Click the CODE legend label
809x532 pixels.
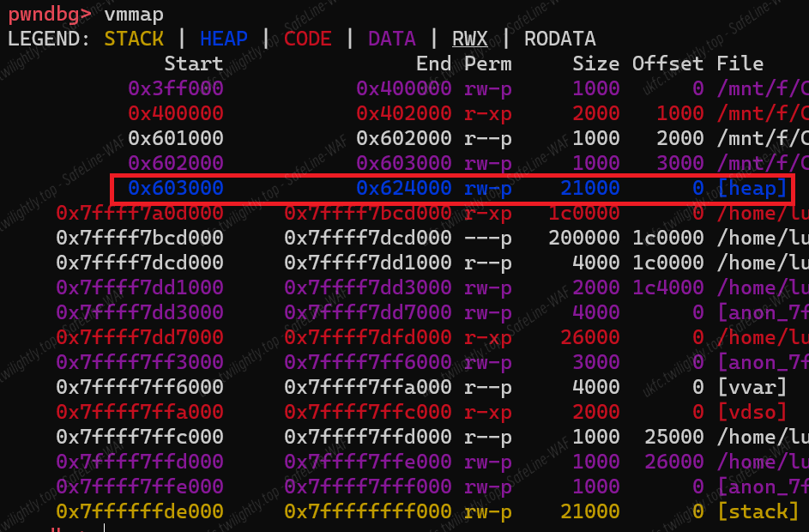tap(308, 39)
